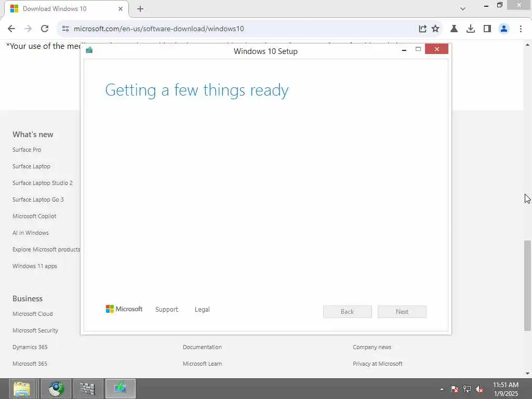
Task: Show browser downloads
Action: click(x=471, y=29)
